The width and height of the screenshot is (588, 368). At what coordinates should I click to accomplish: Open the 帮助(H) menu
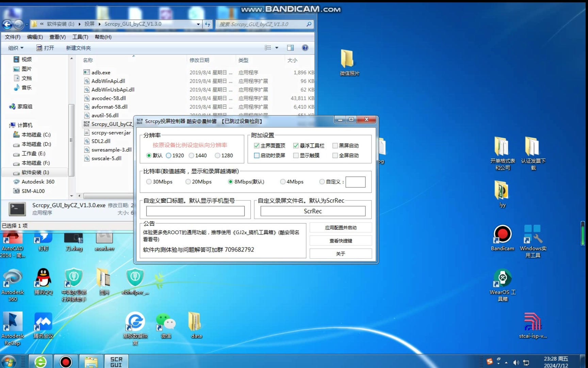click(x=103, y=37)
